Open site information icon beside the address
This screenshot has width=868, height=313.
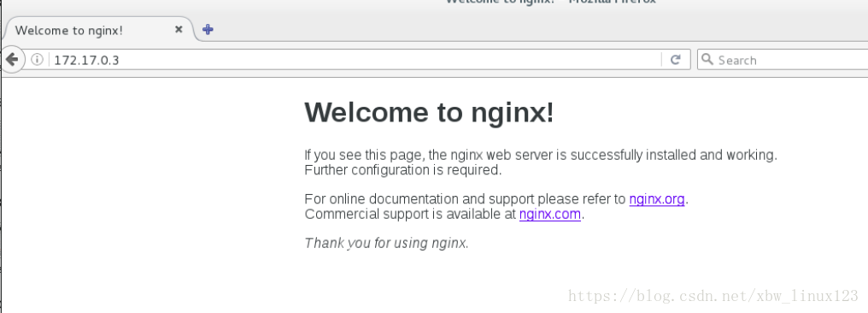[x=37, y=60]
